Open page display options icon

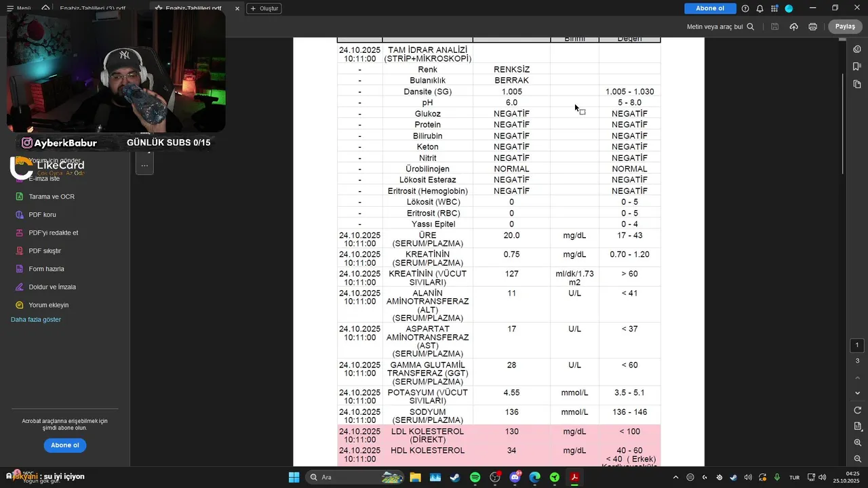[857, 426]
